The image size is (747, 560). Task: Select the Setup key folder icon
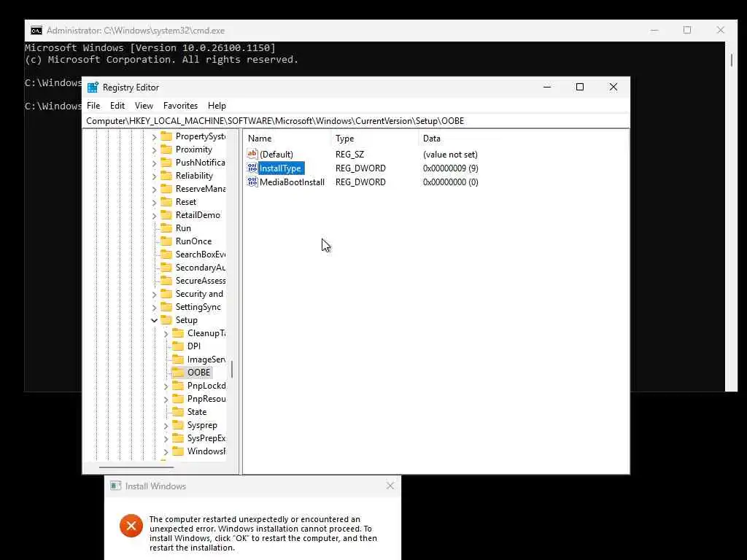[x=166, y=320]
